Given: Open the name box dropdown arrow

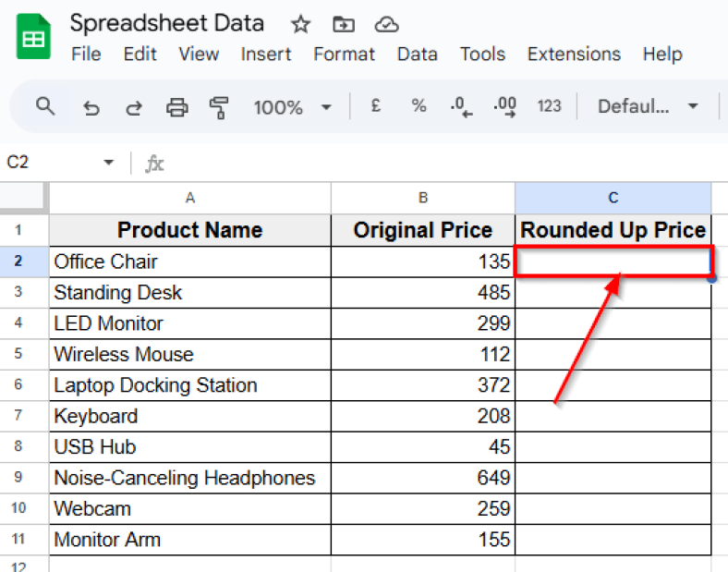Looking at the screenshot, I should click(x=109, y=163).
